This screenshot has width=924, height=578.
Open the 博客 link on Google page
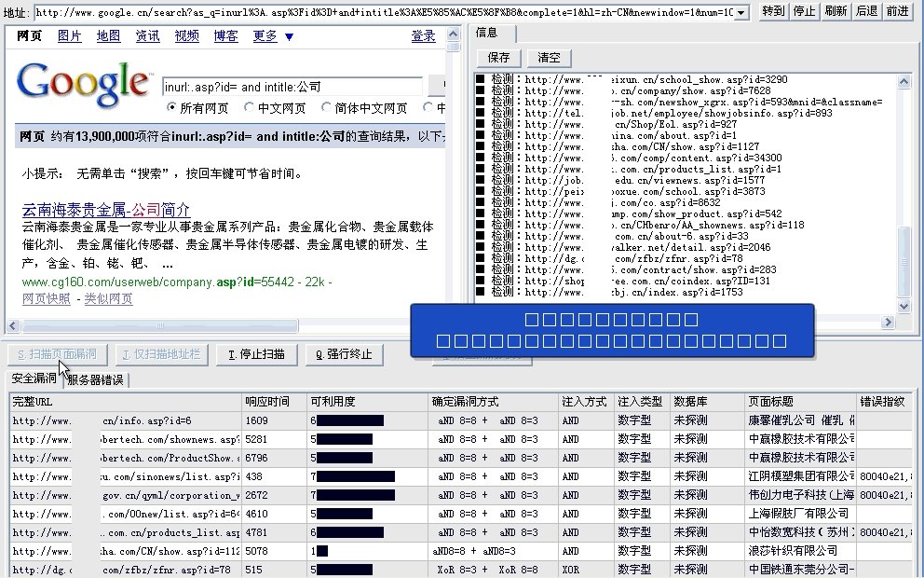tap(225, 36)
